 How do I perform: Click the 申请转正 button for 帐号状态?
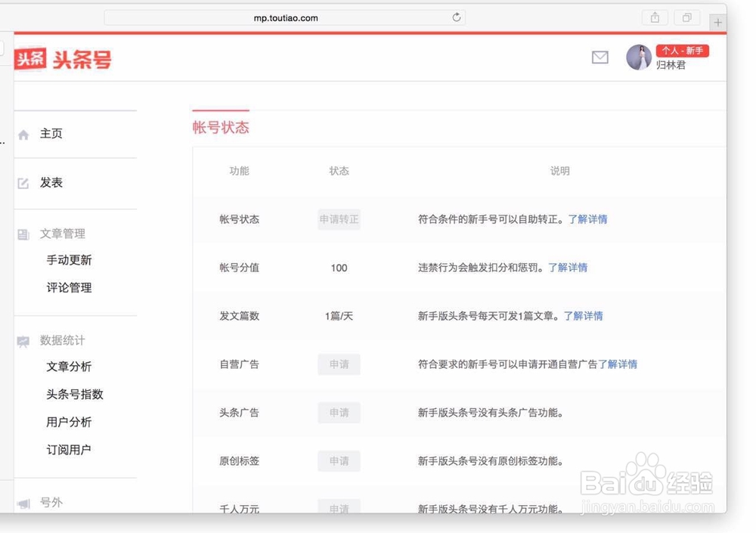point(338,219)
